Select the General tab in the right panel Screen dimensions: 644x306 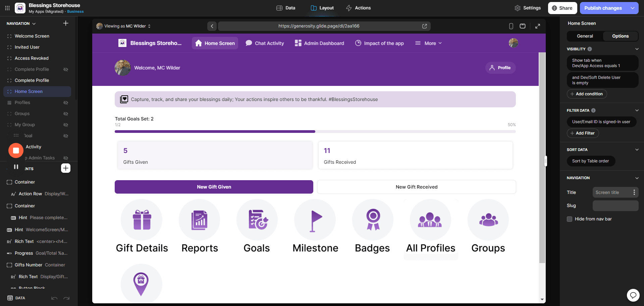coord(585,36)
